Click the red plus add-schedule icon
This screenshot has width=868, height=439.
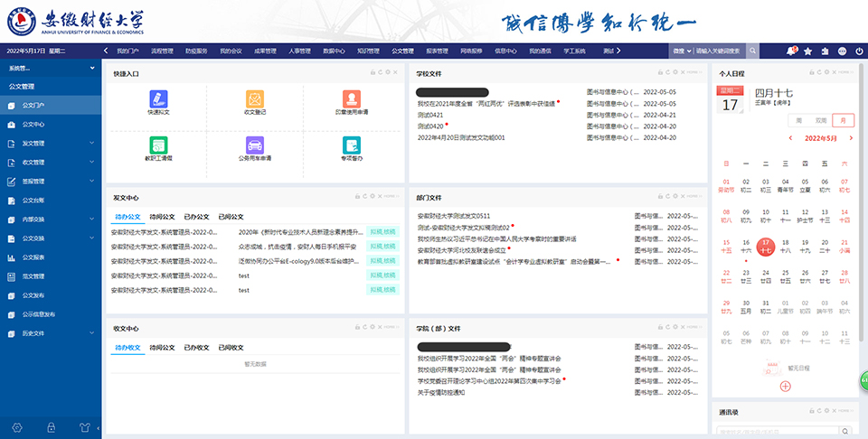[x=785, y=387]
